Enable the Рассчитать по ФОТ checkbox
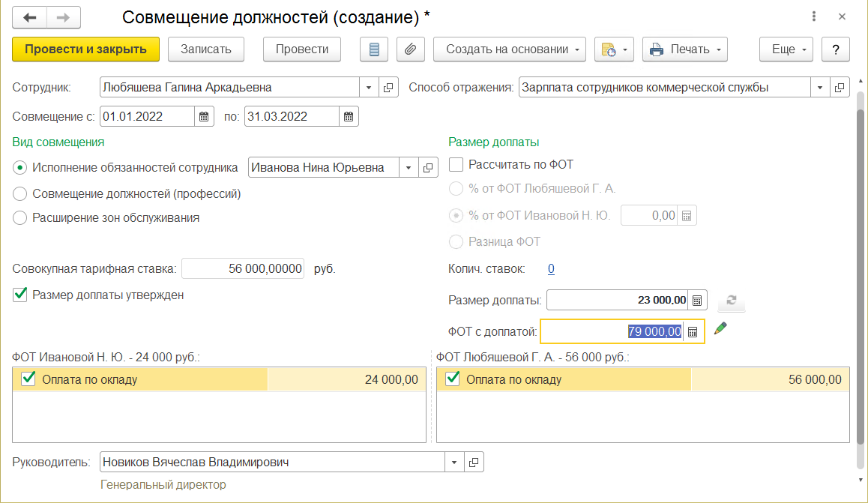The height and width of the screenshot is (503, 868). pyautogui.click(x=455, y=164)
